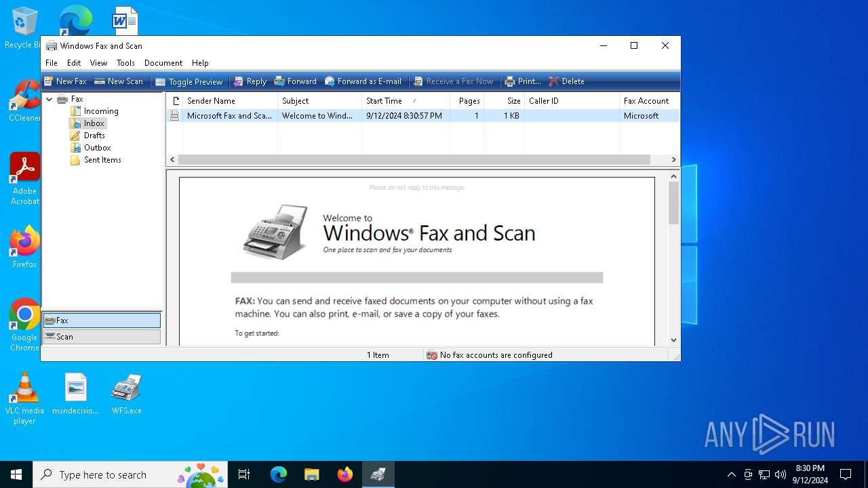This screenshot has width=868, height=488.
Task: Click 'No fax accounts are configured' status text
Action: tap(496, 355)
